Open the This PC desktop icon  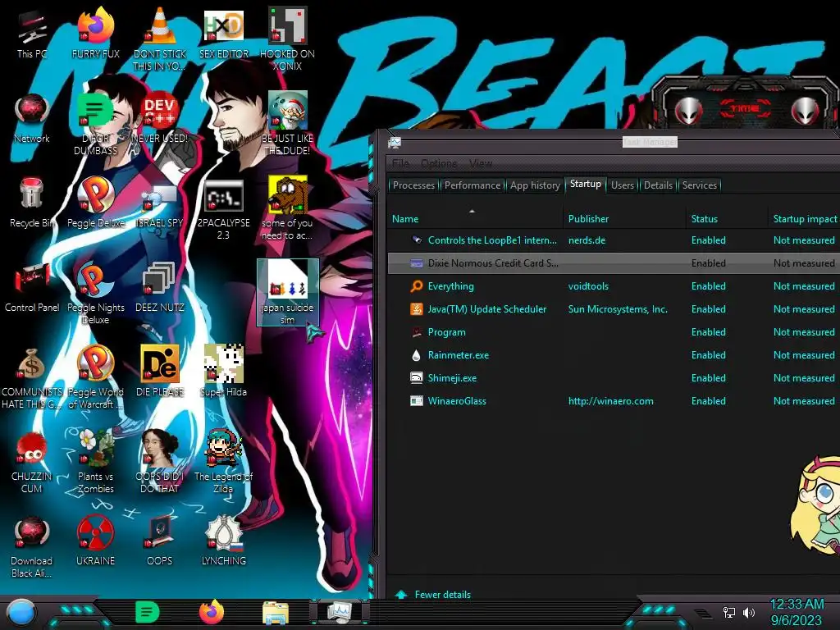click(x=32, y=35)
